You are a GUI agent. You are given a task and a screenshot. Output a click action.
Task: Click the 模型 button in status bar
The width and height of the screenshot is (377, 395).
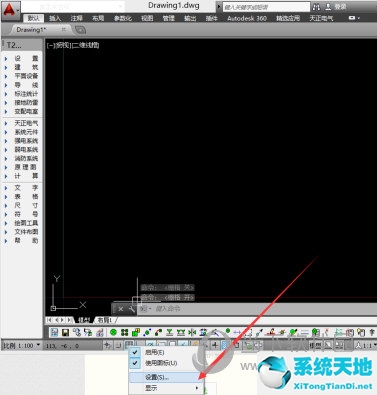point(315,345)
